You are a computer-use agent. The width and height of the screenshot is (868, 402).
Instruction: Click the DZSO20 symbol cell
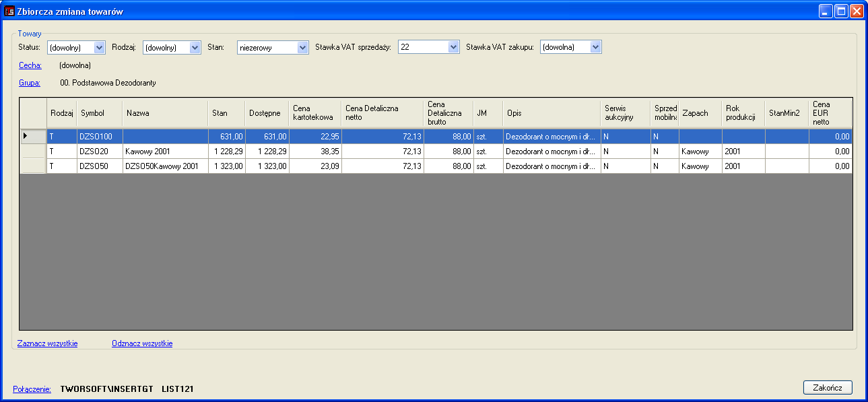(100, 151)
